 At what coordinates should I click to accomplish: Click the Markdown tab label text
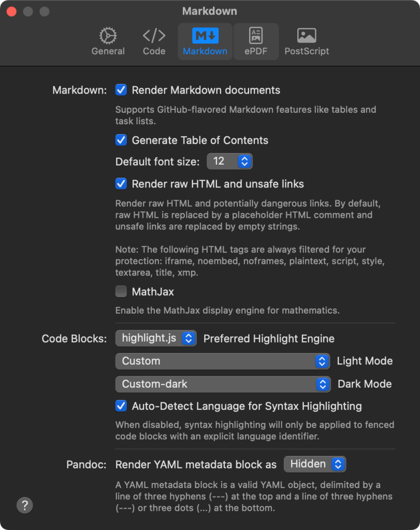click(x=205, y=51)
